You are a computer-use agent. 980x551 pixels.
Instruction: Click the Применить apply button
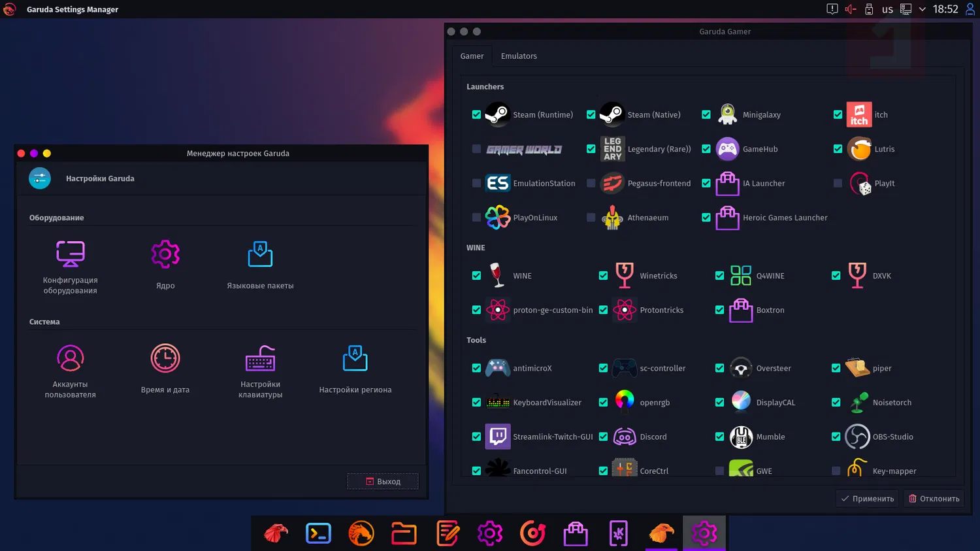[x=867, y=499]
